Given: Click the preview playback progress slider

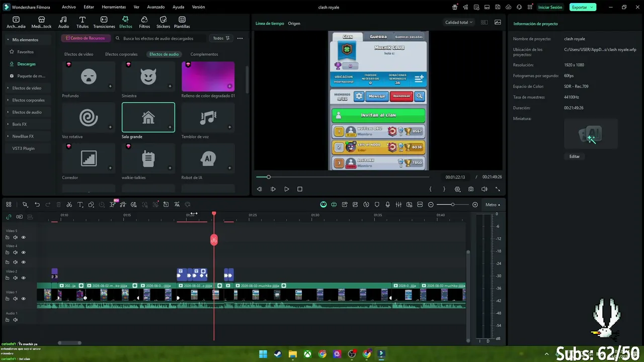Looking at the screenshot, I should click(x=342, y=177).
